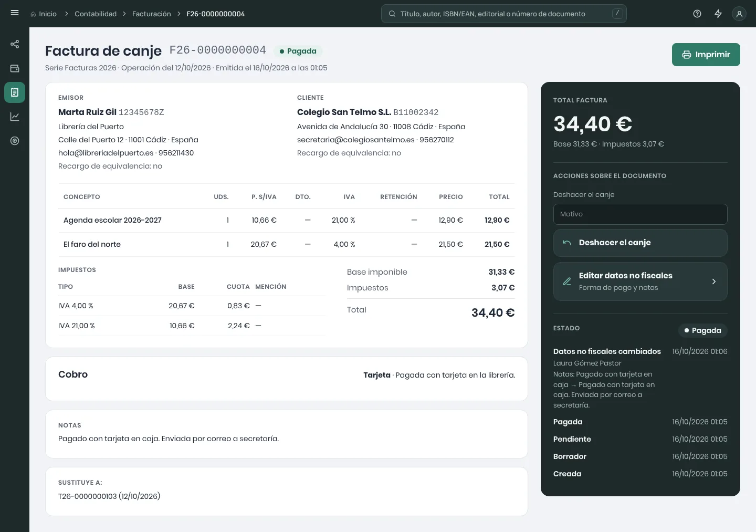Go to Inicio in the breadcrumb

(x=44, y=14)
